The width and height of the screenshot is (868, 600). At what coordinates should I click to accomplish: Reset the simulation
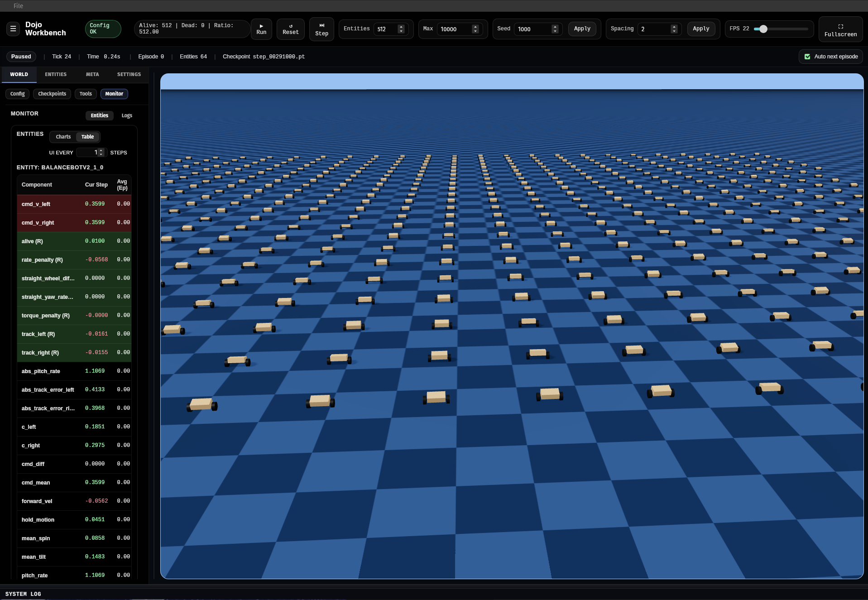tap(290, 29)
